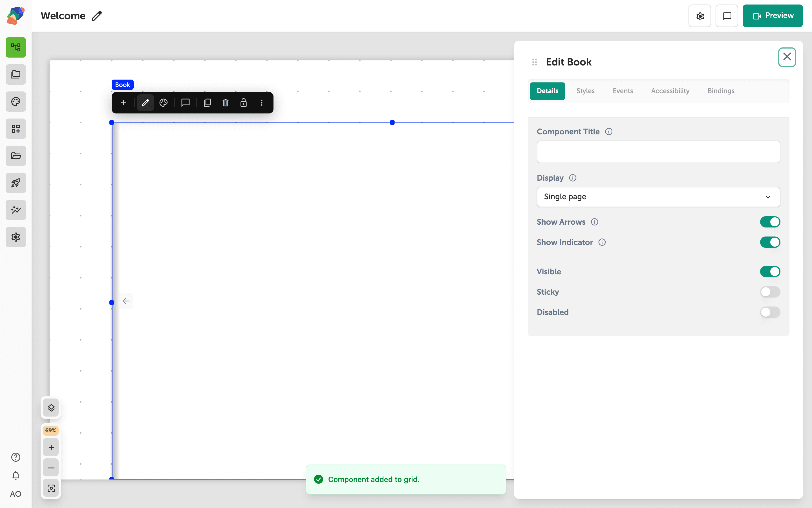Toggle the Show Arrows switch
The width and height of the screenshot is (812, 508).
770,222
